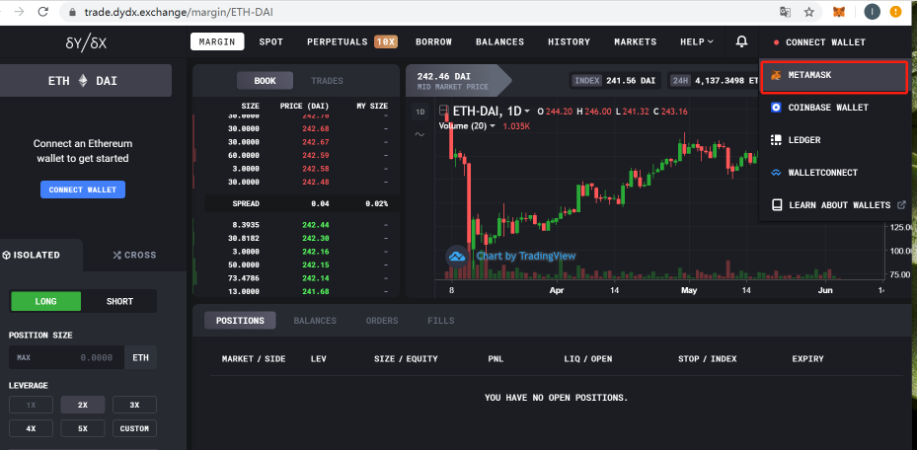Open the History page

569,42
